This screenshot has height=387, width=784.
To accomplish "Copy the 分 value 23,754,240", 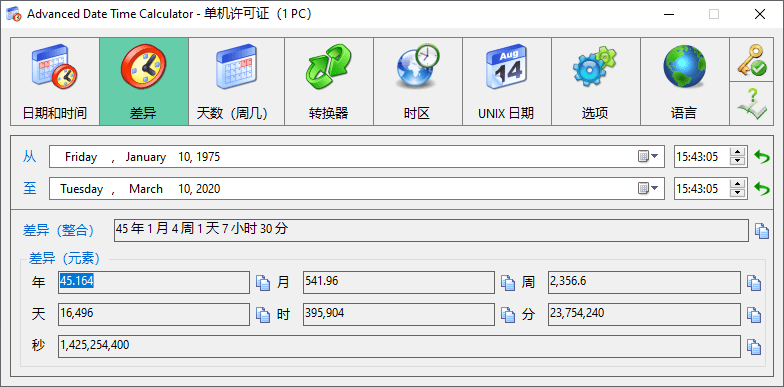I will [x=754, y=314].
